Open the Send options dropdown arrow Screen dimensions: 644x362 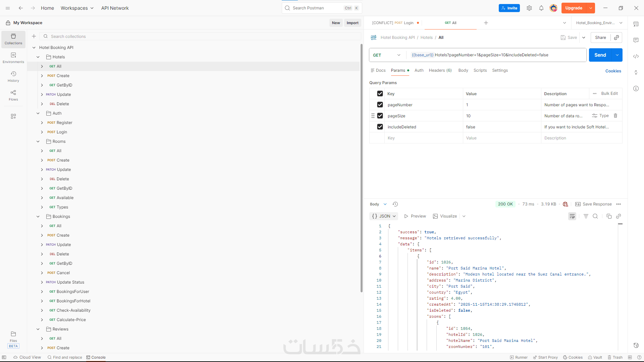tap(617, 55)
